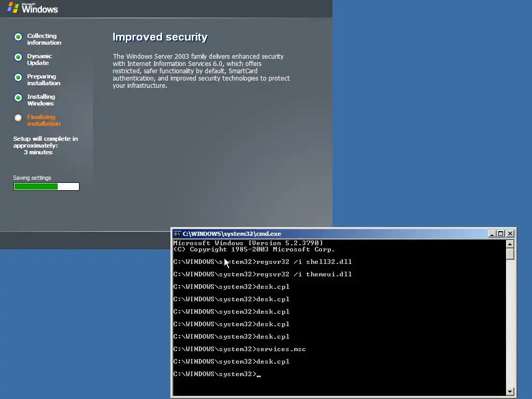Click the Finalizing installation step bullet
Screen dimensions: 532x399
click(18, 118)
